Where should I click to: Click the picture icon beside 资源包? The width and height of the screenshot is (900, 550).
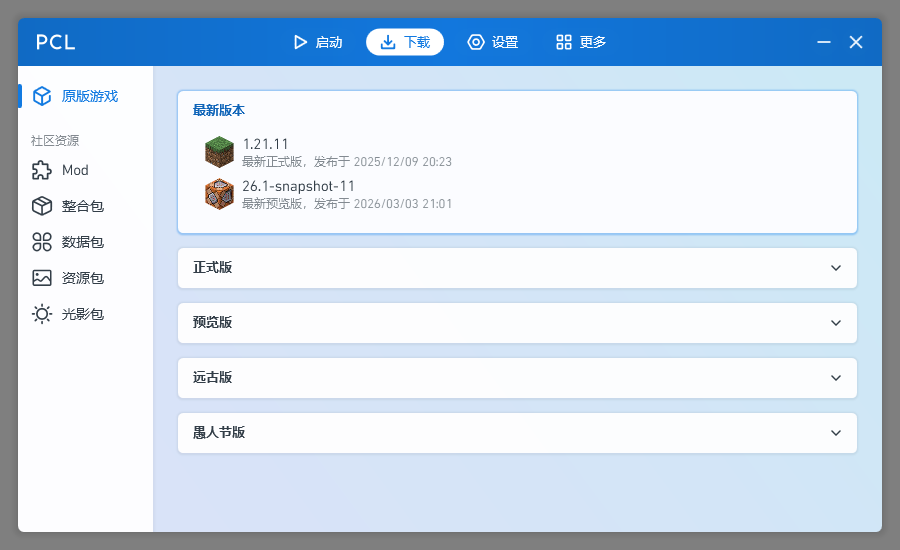click(42, 278)
